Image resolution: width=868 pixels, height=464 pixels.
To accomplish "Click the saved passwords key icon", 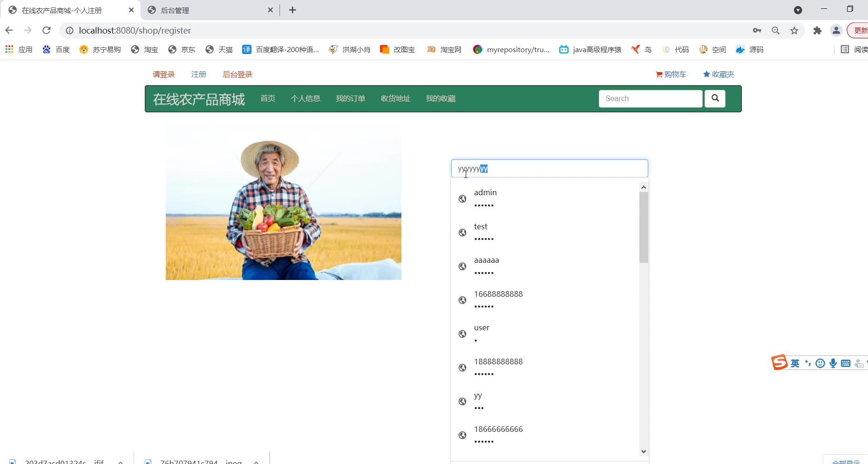I will [757, 30].
